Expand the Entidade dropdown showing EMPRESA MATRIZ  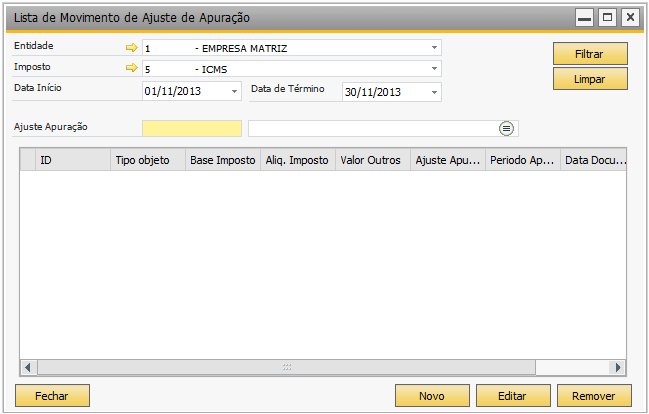(x=434, y=48)
